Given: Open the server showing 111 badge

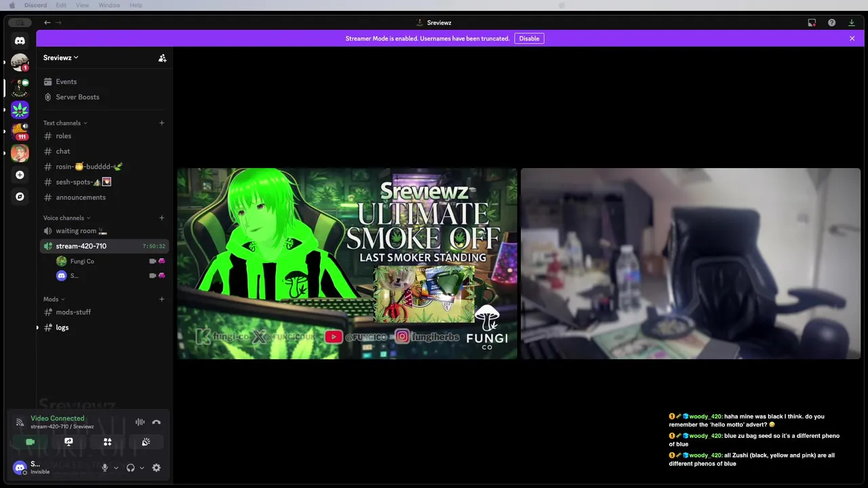Looking at the screenshot, I should click(20, 131).
